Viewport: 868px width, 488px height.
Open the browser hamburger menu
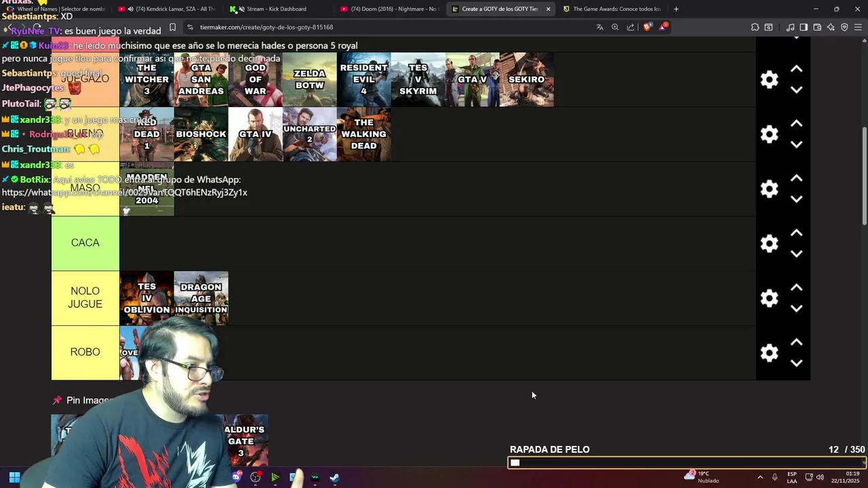[x=858, y=27]
